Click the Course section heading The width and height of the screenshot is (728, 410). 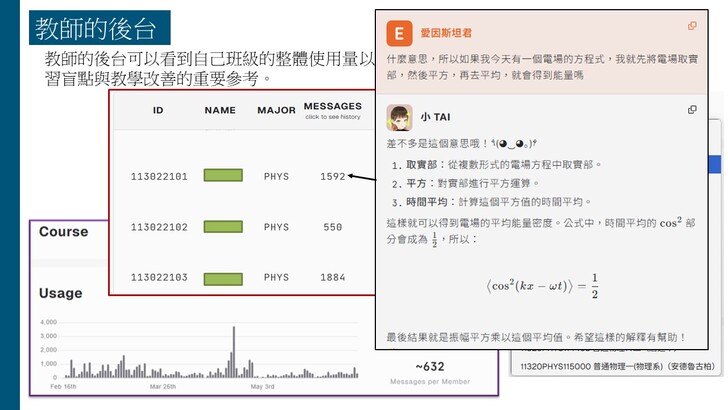(63, 232)
